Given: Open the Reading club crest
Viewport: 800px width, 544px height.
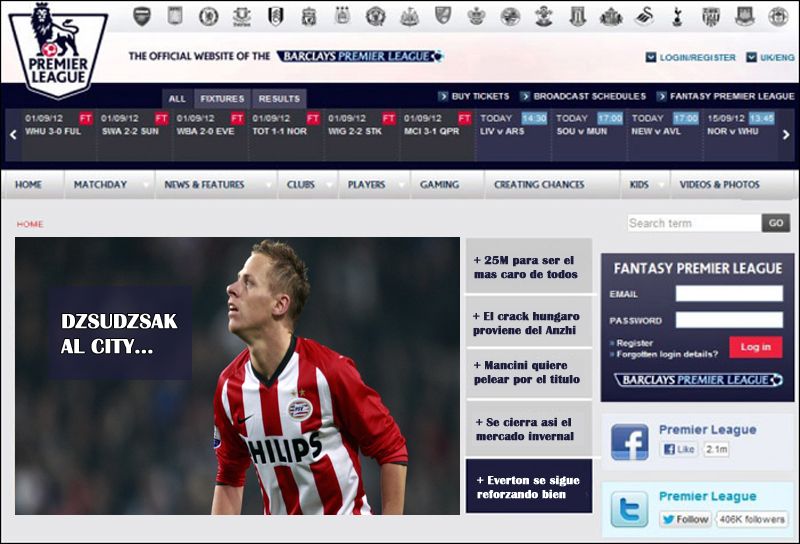Looking at the screenshot, I should (510, 16).
